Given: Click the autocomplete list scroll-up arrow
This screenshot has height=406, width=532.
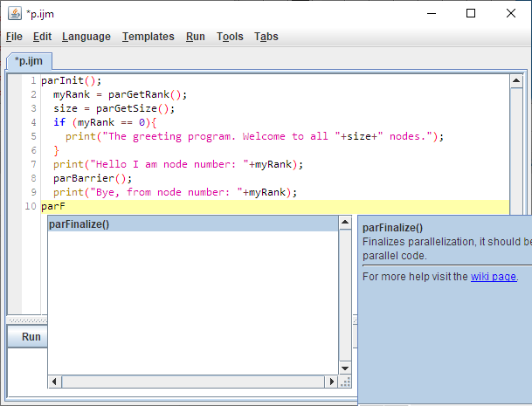Looking at the screenshot, I should [345, 224].
